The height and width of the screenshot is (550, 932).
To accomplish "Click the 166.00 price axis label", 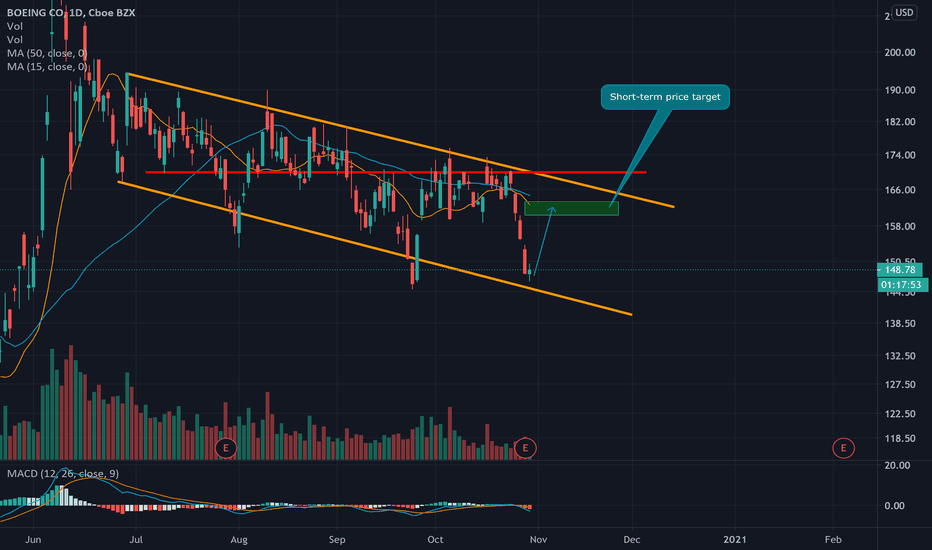I will 900,190.
